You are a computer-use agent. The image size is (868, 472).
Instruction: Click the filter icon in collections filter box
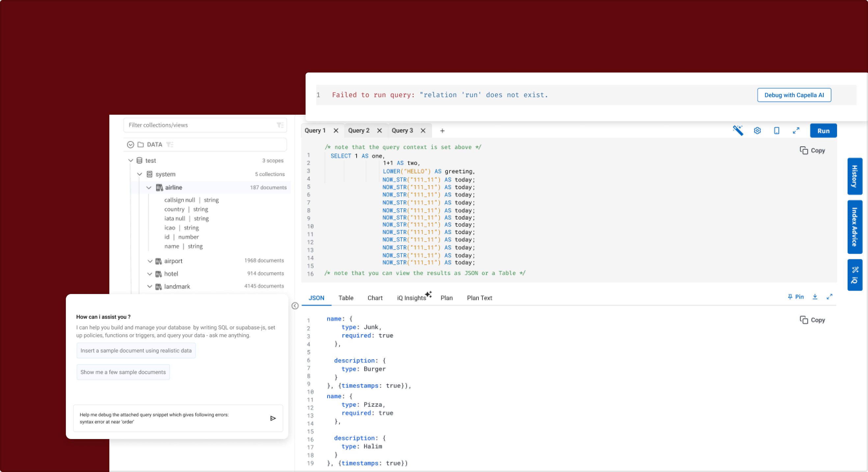pyautogui.click(x=280, y=125)
